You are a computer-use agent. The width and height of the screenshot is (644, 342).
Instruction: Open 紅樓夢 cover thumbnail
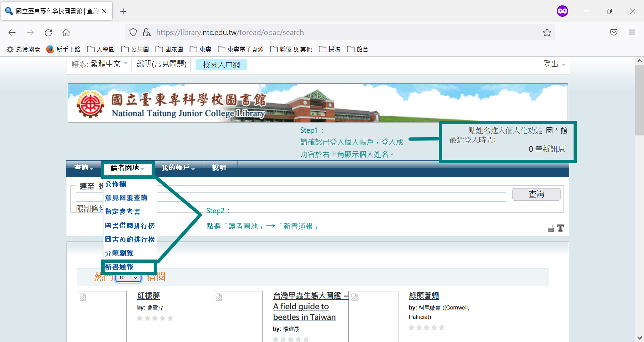pyautogui.click(x=102, y=316)
